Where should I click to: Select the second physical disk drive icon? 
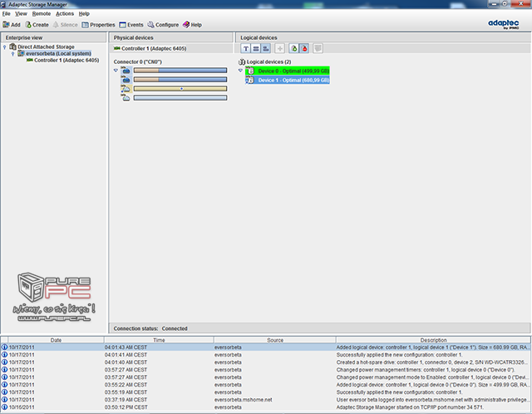point(126,80)
